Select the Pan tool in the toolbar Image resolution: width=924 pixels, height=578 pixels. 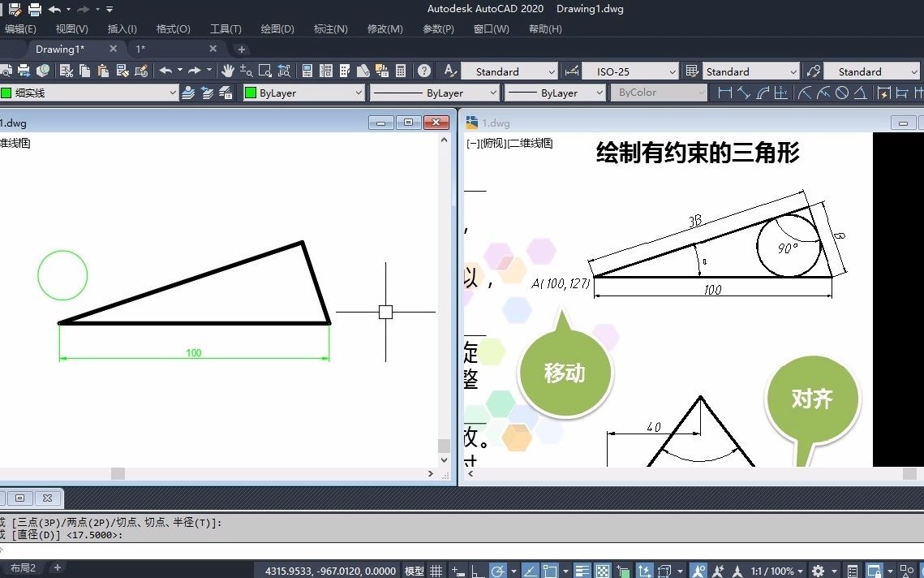click(x=227, y=71)
